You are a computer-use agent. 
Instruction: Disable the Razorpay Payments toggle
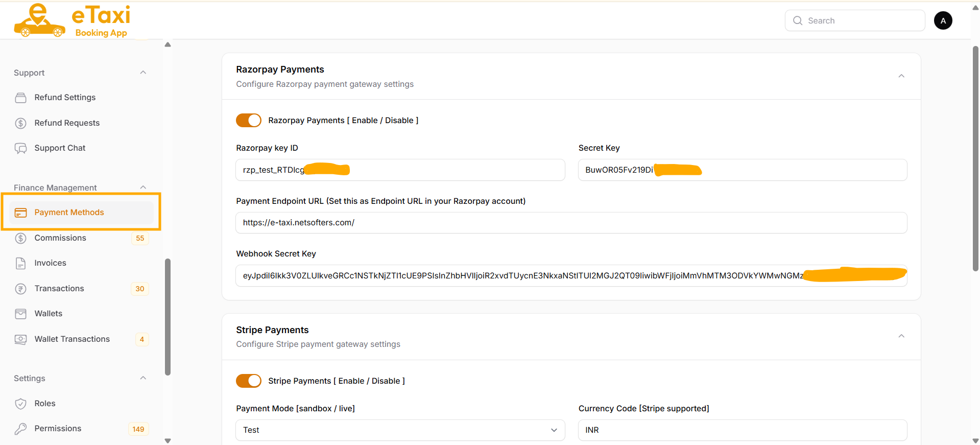coord(249,121)
